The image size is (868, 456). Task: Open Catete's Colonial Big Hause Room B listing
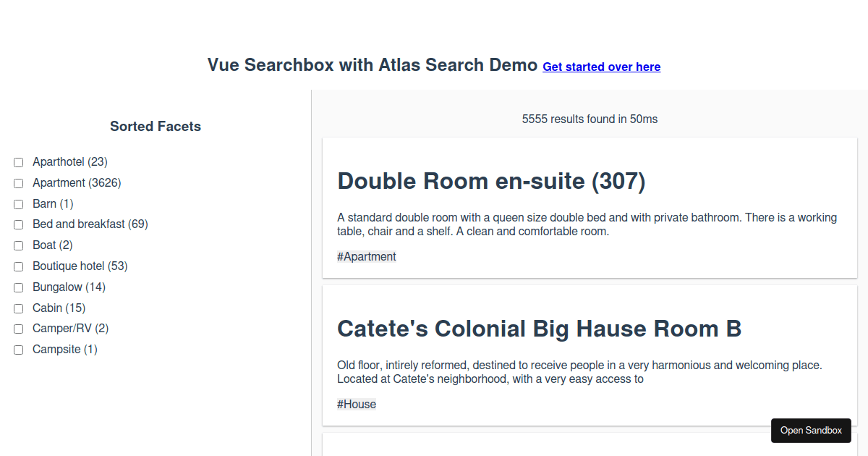(x=539, y=329)
